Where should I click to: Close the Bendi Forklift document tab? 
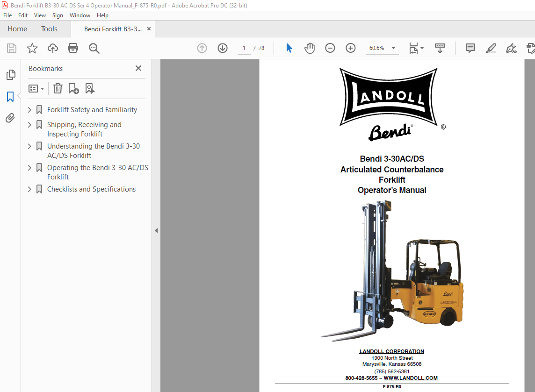(149, 29)
